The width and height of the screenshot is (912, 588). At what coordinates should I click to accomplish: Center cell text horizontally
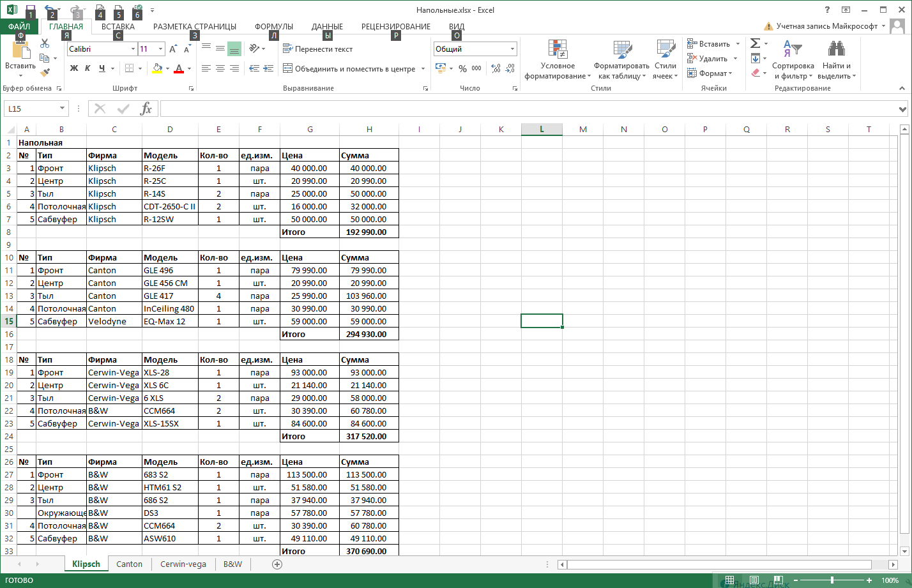click(x=220, y=68)
